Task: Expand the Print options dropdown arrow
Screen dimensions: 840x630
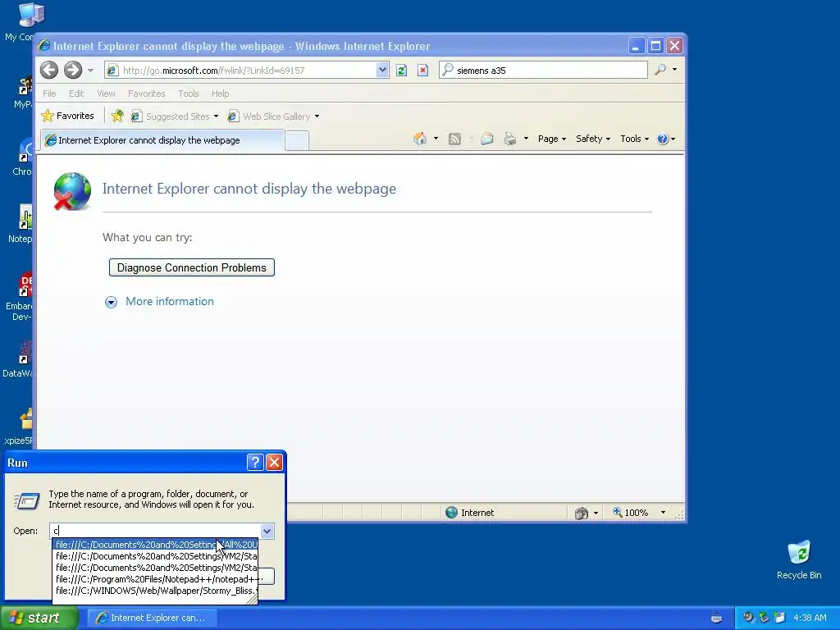Action: pos(526,139)
